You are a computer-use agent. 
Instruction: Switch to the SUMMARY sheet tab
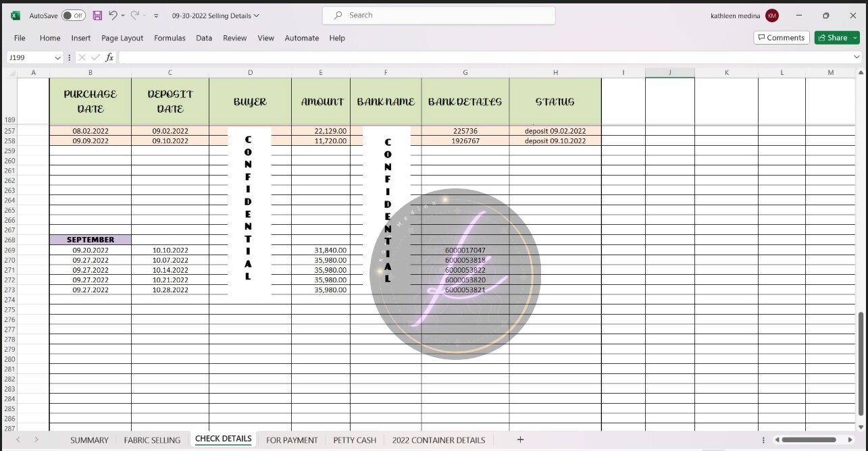point(89,440)
